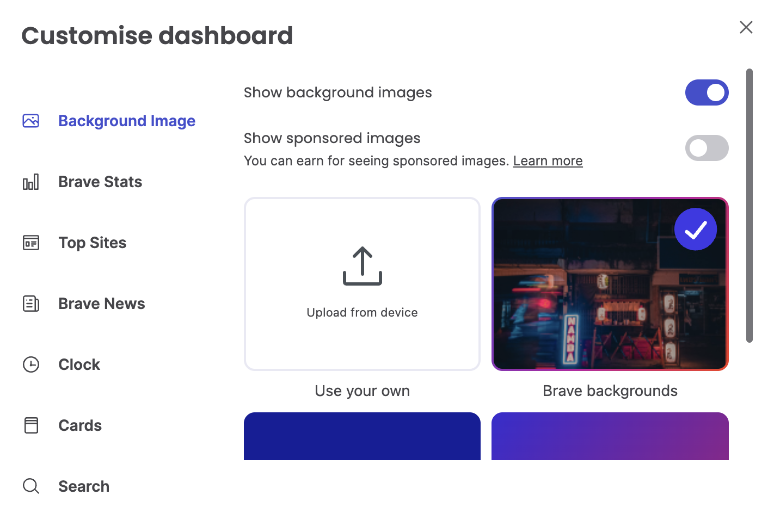The height and width of the screenshot is (532, 774).
Task: Click the Top Sites browser icon
Action: [31, 243]
